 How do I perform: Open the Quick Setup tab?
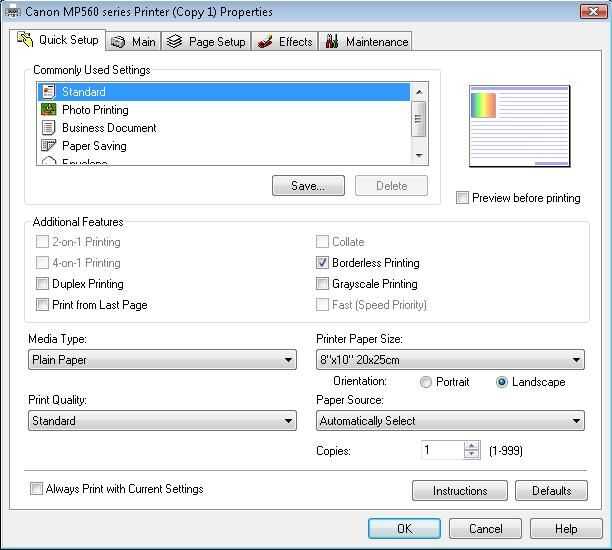(x=57, y=40)
